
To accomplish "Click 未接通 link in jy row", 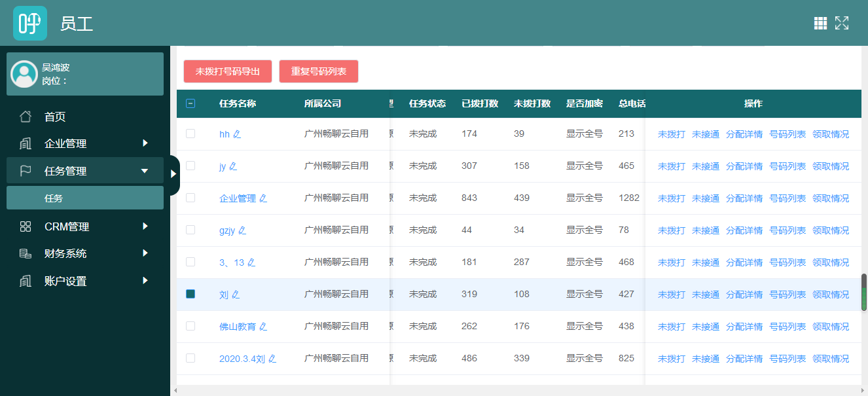I will point(706,166).
